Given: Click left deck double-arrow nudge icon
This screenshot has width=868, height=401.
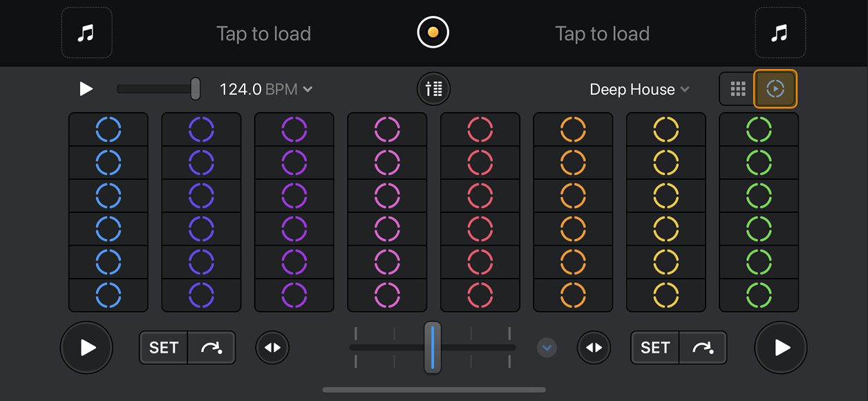Looking at the screenshot, I should coord(273,347).
